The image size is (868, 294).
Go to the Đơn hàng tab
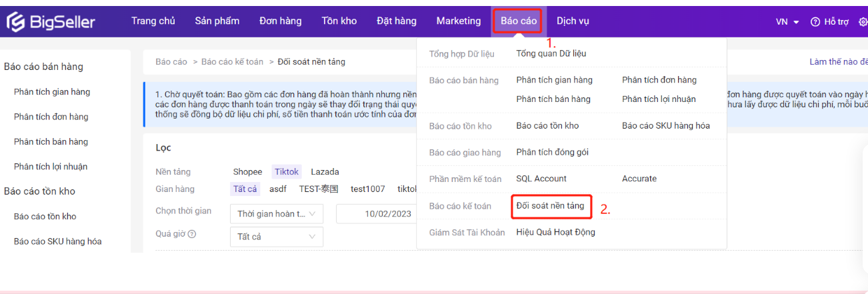pyautogui.click(x=280, y=21)
